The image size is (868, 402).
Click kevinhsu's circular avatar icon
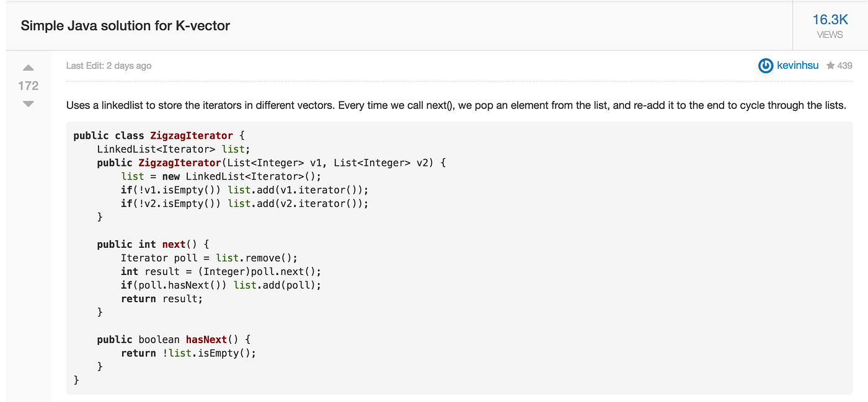(765, 65)
